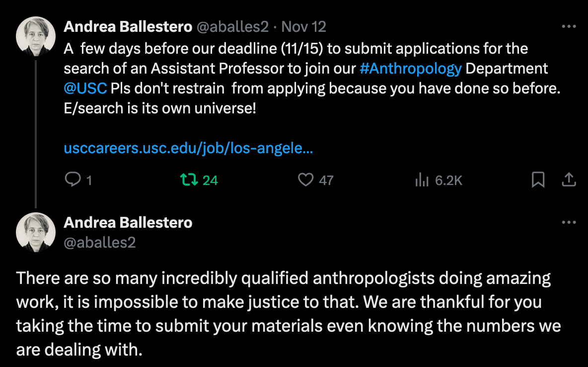The height and width of the screenshot is (367, 588).
Task: Click Andrea Ballestero's avatar on first tweet
Action: pyautogui.click(x=36, y=36)
